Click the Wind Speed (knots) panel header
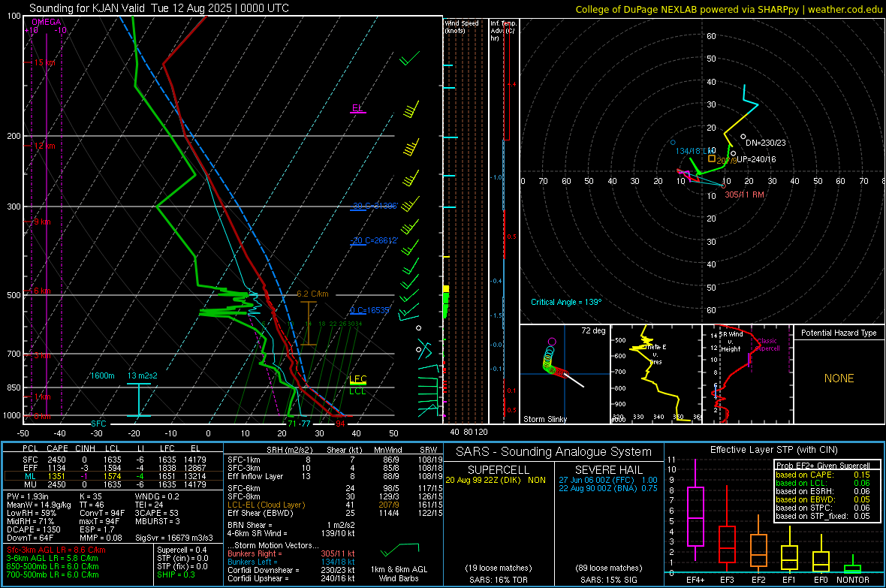Screen dimensions: 886x588 tap(462, 26)
